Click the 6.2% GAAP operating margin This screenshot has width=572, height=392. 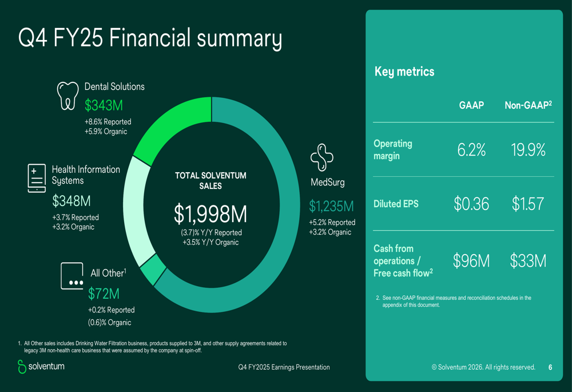pyautogui.click(x=471, y=150)
